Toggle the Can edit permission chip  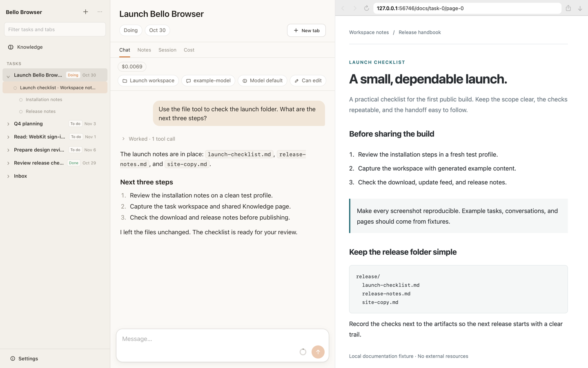[x=308, y=81]
